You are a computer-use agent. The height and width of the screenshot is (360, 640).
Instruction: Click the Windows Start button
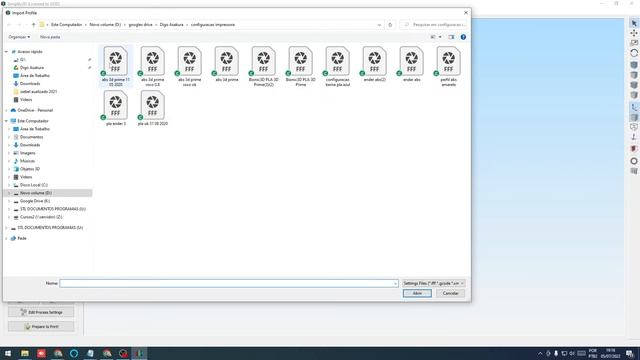(x=8, y=353)
